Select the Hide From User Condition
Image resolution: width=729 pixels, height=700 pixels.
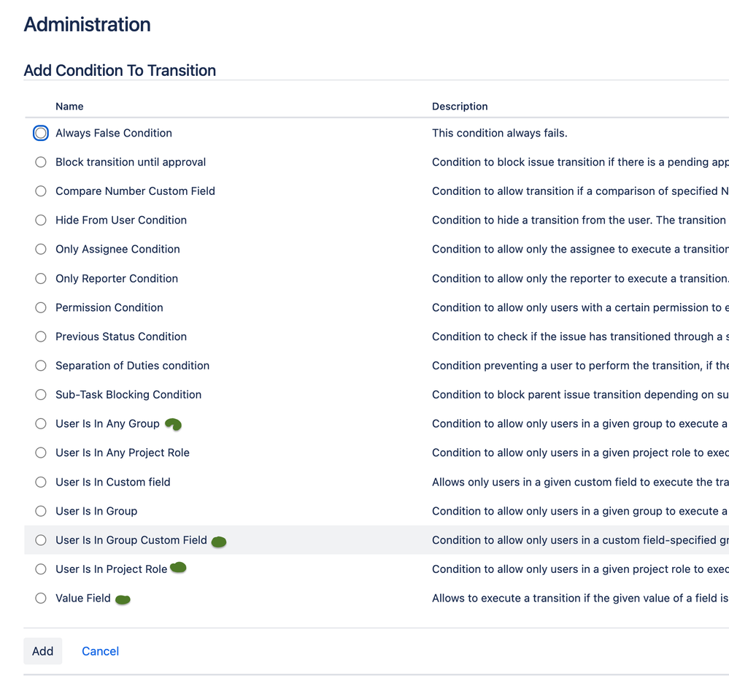point(41,220)
